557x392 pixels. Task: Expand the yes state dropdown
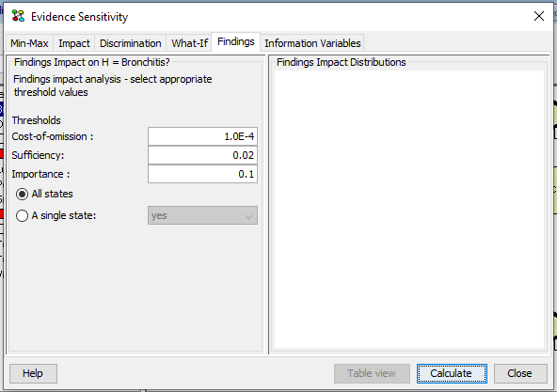[x=202, y=215]
